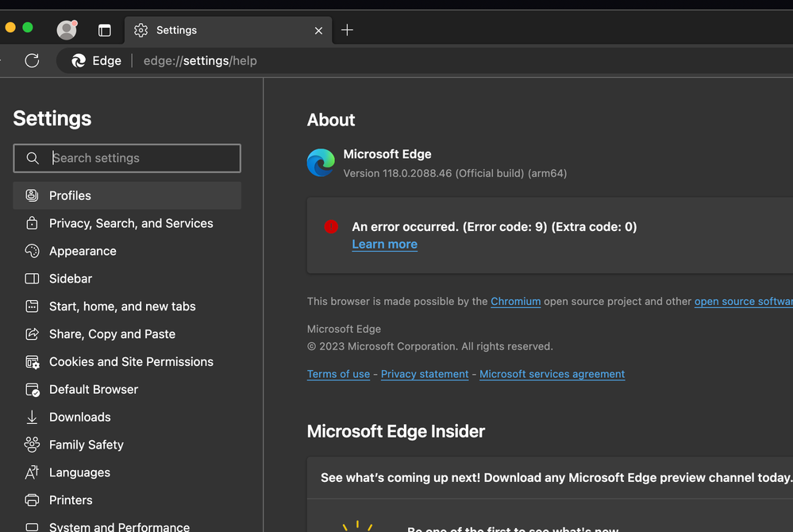
Task: Click the lock icon for Privacy
Action: 32,223
